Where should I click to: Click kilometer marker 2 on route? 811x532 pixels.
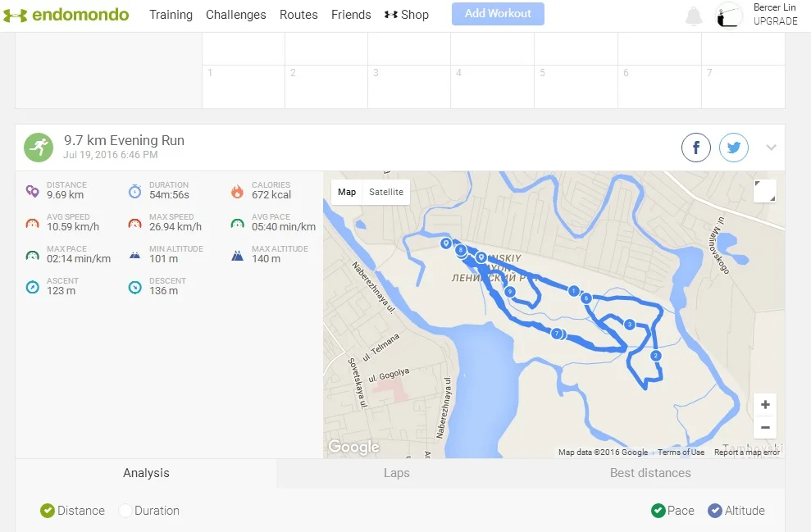tap(656, 356)
